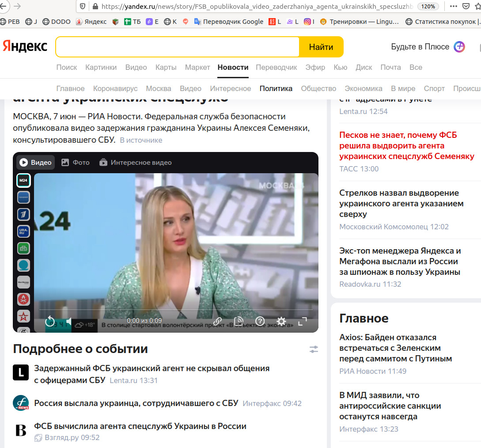Screen dimensions: 481x448
Task: Save page to Pocket
Action: click(466, 7)
